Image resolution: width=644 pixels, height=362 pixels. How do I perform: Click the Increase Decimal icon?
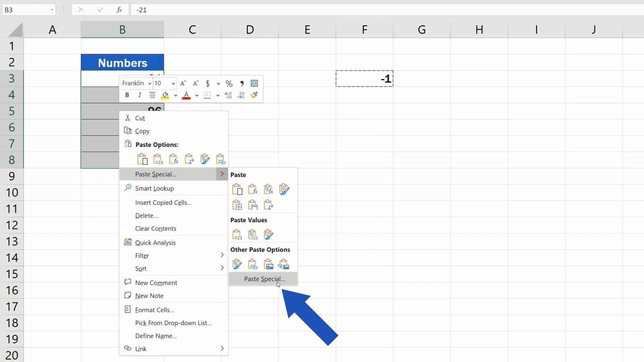[228, 96]
